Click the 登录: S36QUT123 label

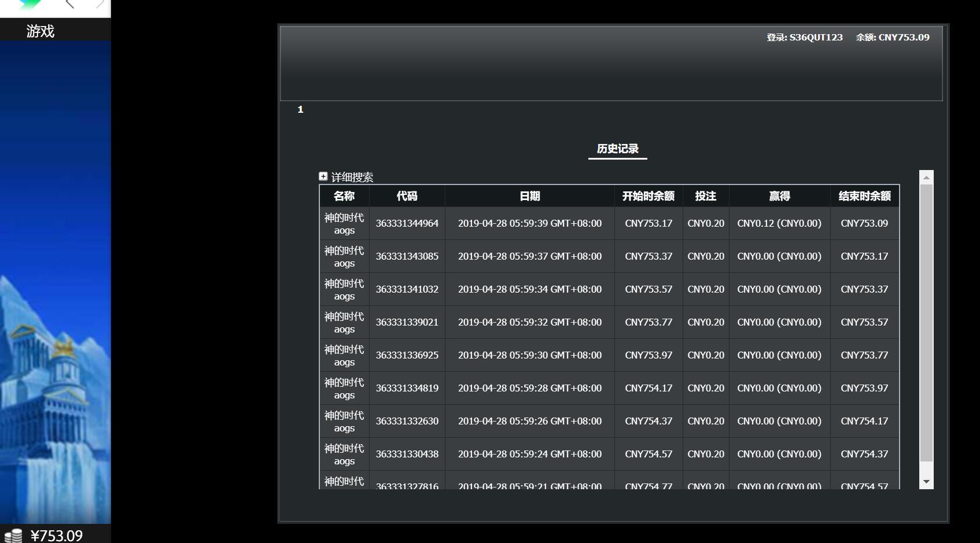(x=805, y=37)
